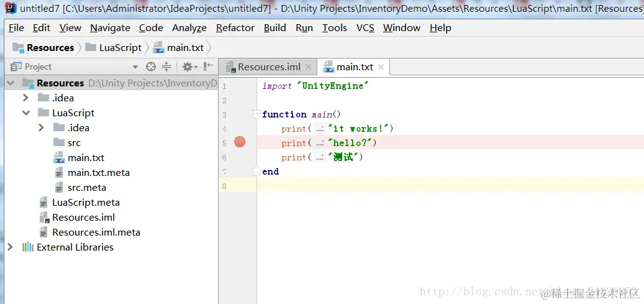Click line number 1 in the gutter
This screenshot has width=644, height=304.
pyautogui.click(x=224, y=86)
